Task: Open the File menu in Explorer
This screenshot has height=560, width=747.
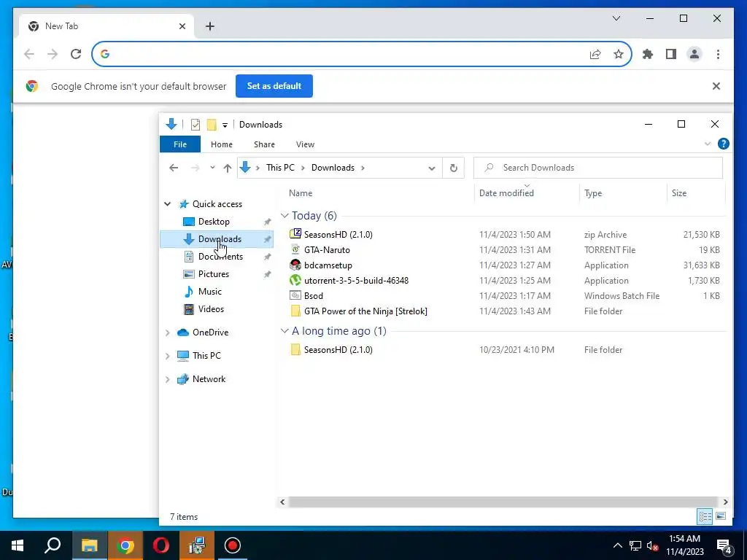Action: coord(180,144)
